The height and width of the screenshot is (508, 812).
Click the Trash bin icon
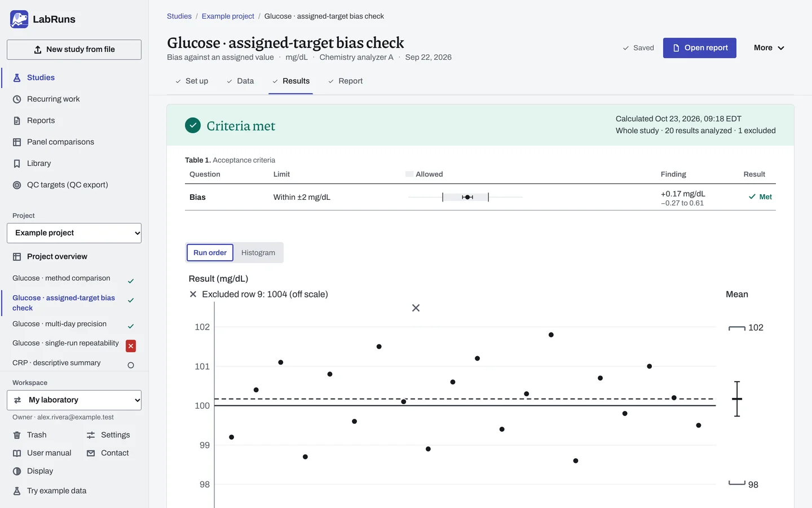tap(17, 435)
